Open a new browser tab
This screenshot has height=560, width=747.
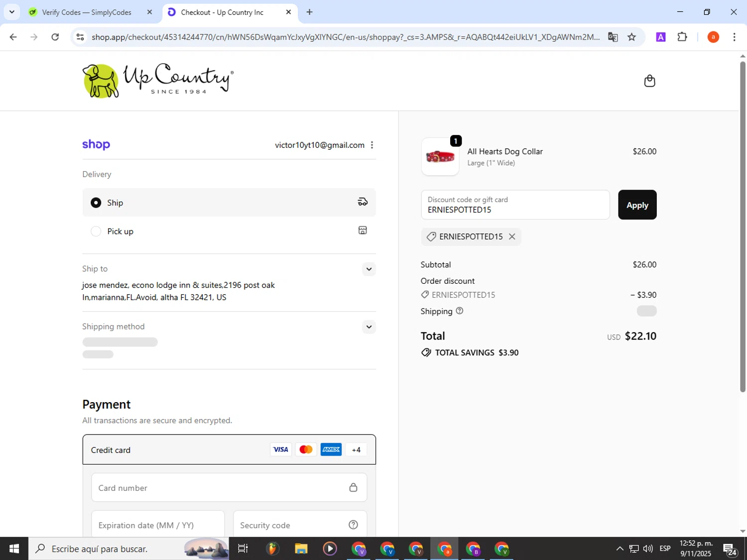point(309,12)
